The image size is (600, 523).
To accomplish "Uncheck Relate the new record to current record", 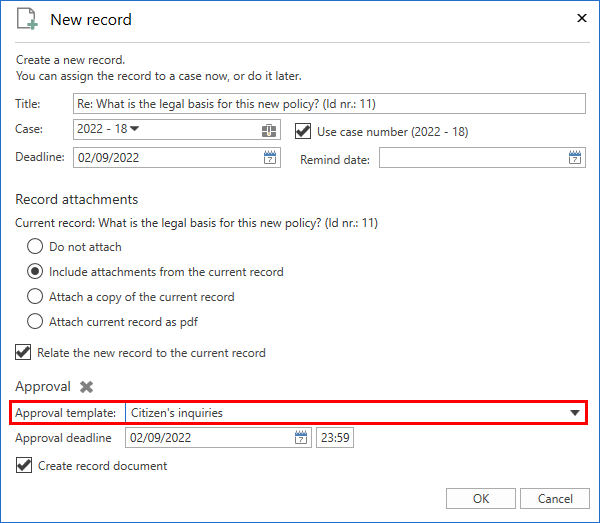I will coord(24,352).
